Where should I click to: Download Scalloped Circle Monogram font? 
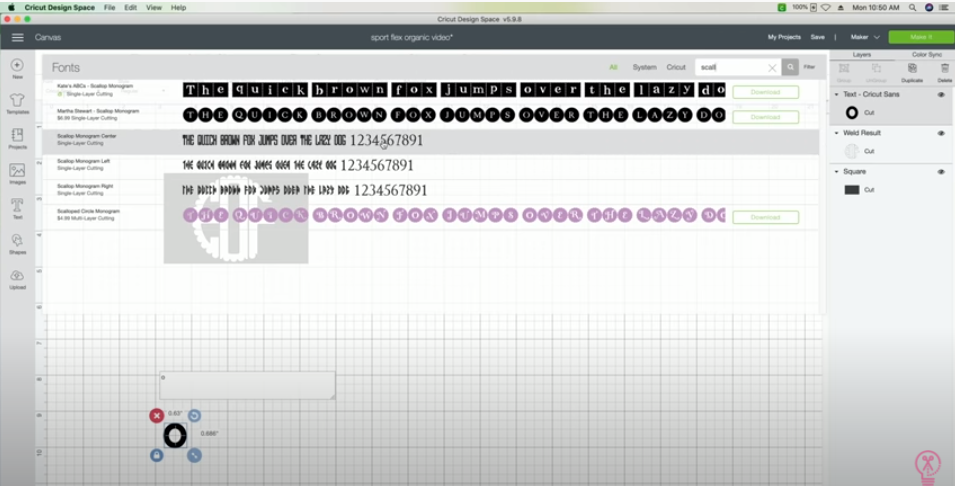(766, 217)
